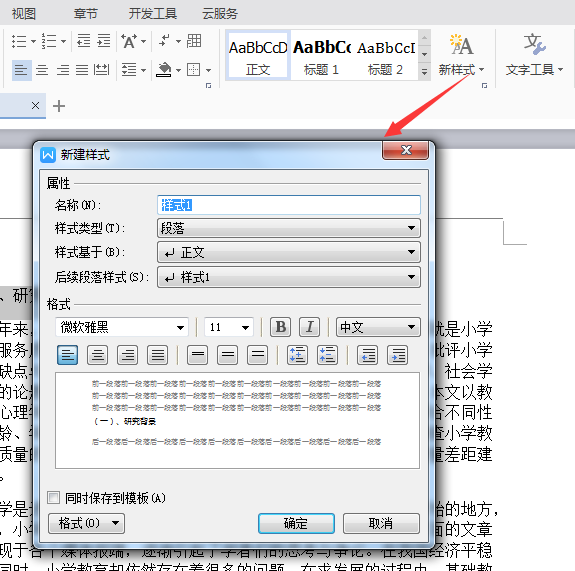Apply distributed alignment in ribbon
The width and height of the screenshot is (575, 571).
tap(101, 70)
